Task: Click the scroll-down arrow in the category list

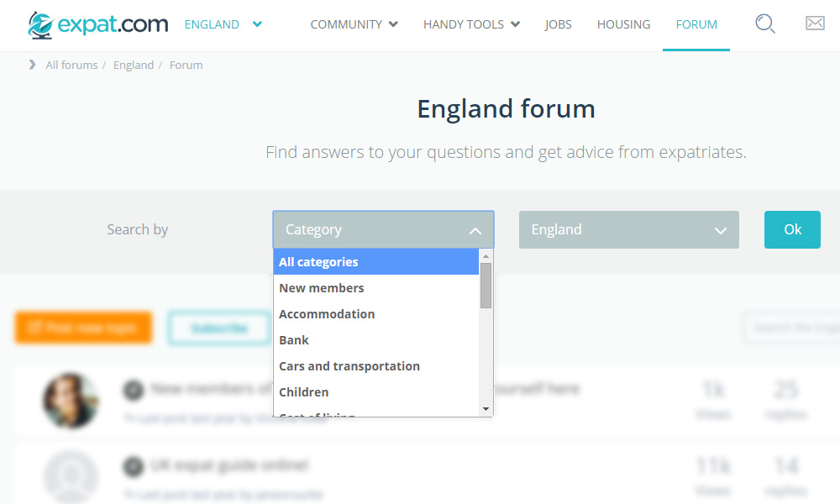Action: 486,409
